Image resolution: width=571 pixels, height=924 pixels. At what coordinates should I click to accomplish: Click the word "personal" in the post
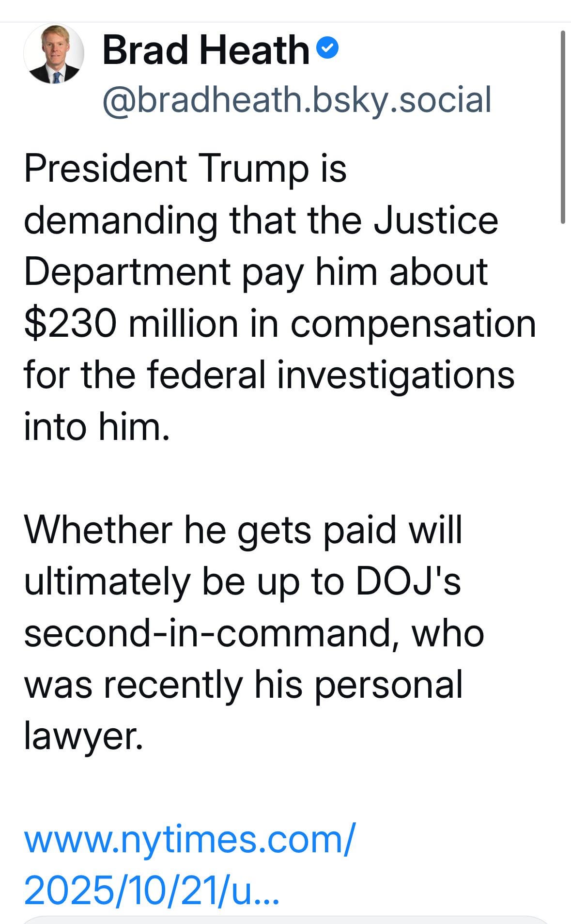tap(389, 684)
